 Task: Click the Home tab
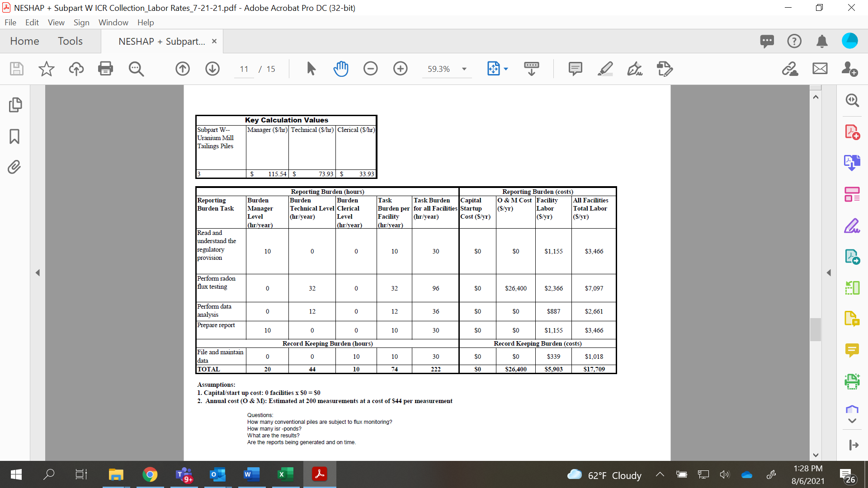(24, 41)
